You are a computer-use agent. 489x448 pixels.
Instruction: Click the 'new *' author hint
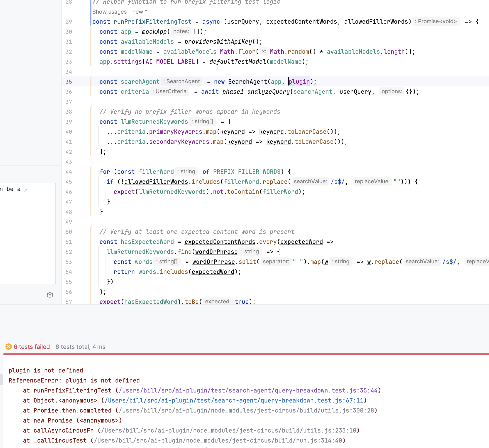pyautogui.click(x=140, y=12)
